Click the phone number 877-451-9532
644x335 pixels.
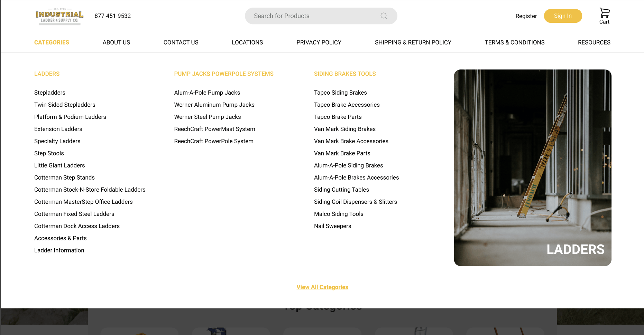pos(113,16)
